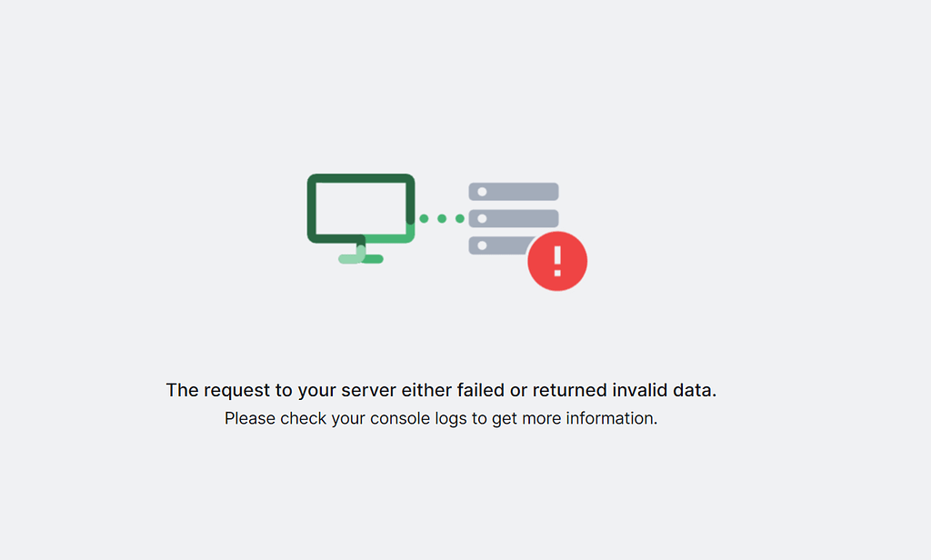Click inside the empty monitor screen area

click(x=361, y=208)
